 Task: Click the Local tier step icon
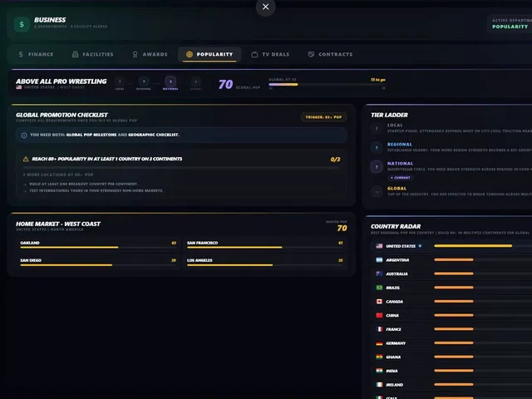(x=120, y=81)
